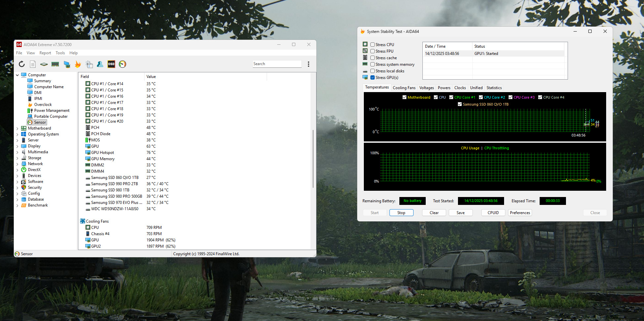Open the Overclock page in the tree
This screenshot has width=644, height=321.
(43, 105)
